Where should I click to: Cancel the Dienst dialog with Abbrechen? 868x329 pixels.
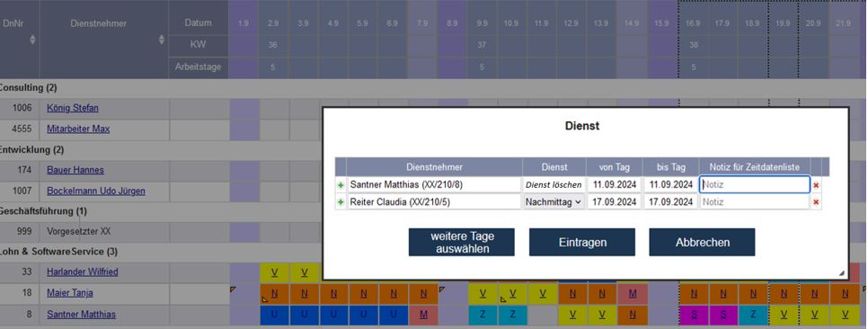[x=702, y=242]
